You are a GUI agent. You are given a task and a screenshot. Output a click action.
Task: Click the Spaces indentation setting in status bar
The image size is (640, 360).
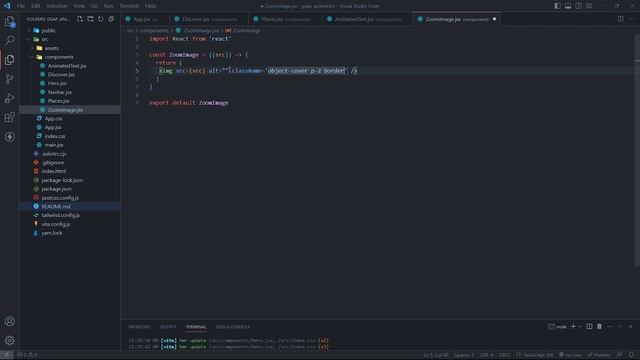464,355
